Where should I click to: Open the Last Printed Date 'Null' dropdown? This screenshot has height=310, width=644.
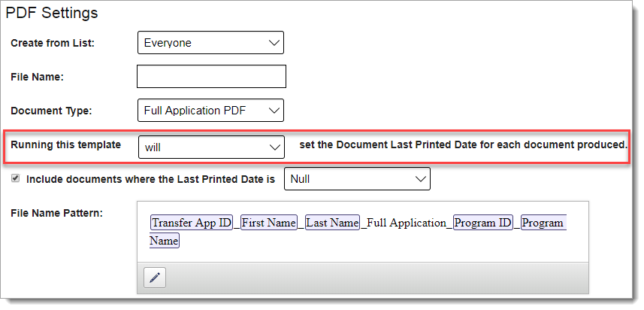[x=358, y=179]
